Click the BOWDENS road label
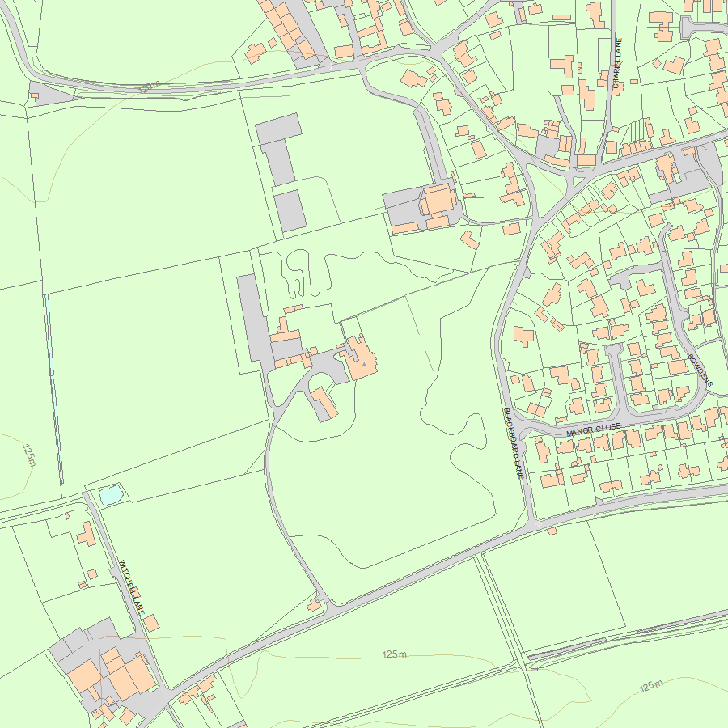Viewport: 728px width, 728px height. click(x=700, y=370)
